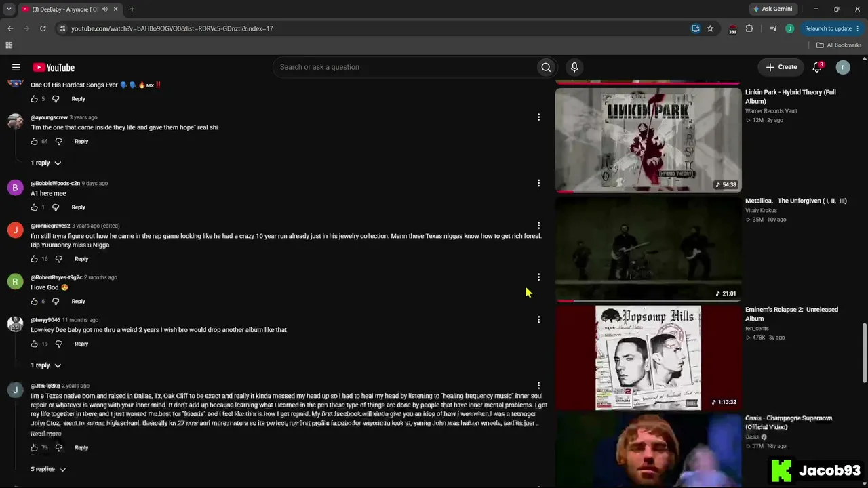Open the Create menu
The width and height of the screenshot is (868, 488).
(781, 67)
